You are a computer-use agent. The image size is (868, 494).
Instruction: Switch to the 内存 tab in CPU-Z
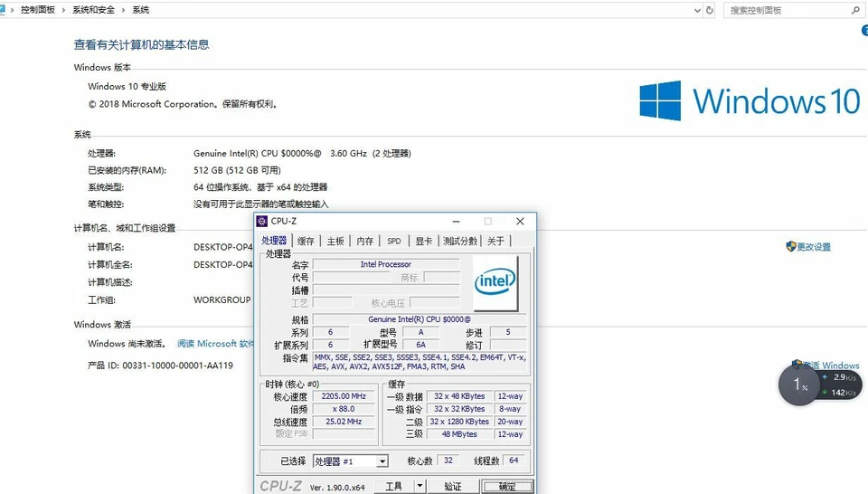[x=364, y=241]
